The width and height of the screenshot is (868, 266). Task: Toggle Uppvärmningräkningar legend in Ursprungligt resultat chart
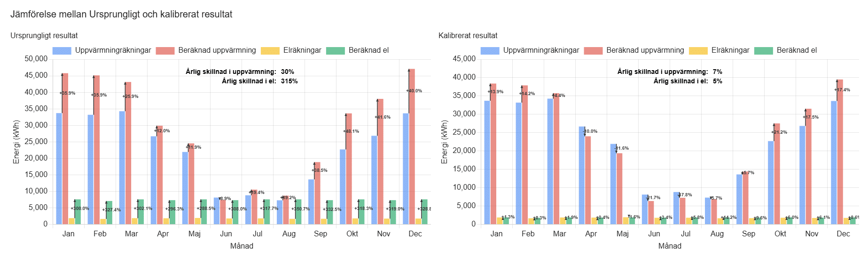click(x=113, y=50)
